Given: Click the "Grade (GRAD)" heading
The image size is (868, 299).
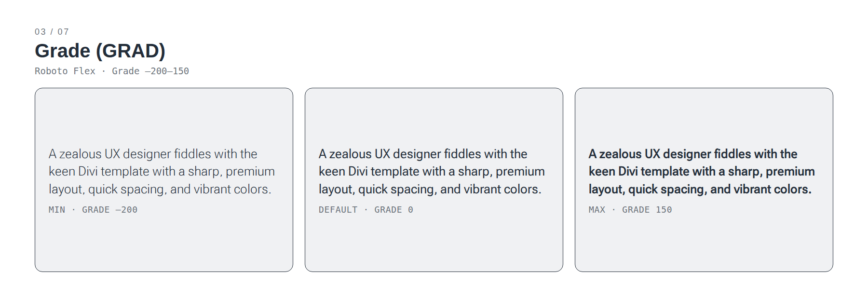Looking at the screenshot, I should pos(100,51).
